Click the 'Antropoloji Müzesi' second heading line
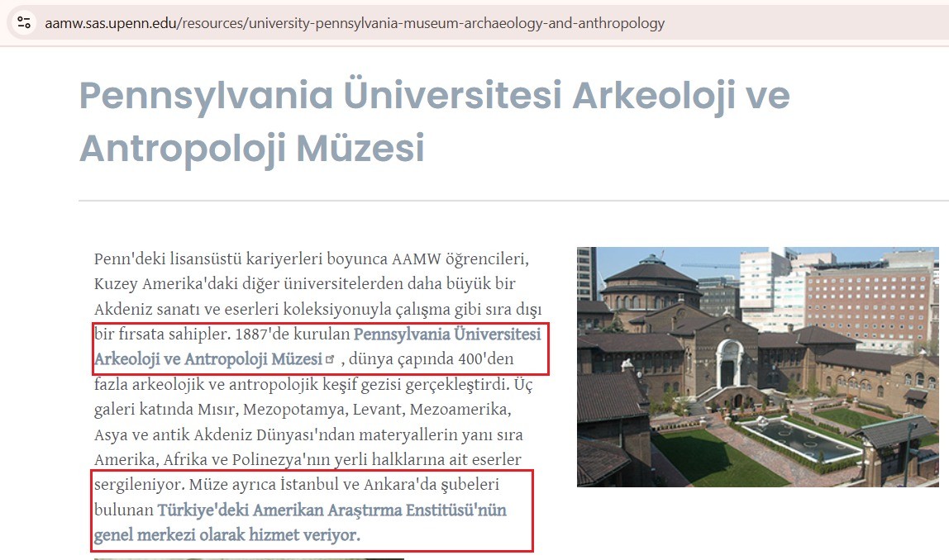 pyautogui.click(x=251, y=149)
